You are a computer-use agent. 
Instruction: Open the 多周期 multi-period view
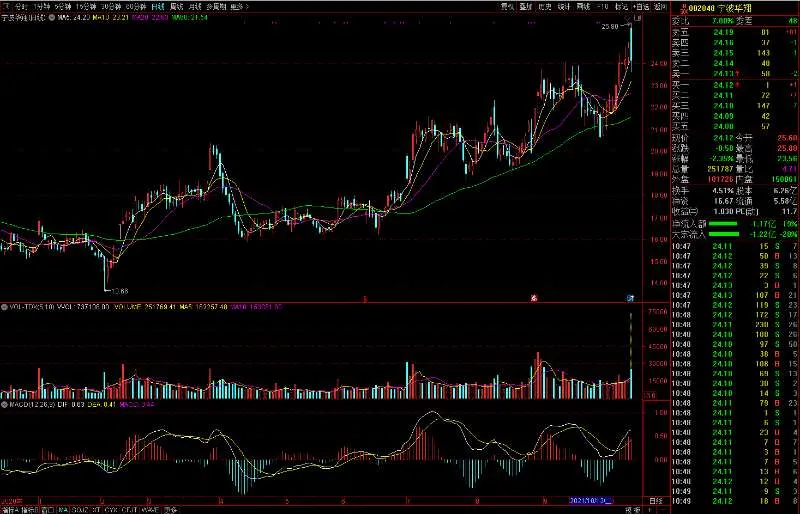point(216,7)
